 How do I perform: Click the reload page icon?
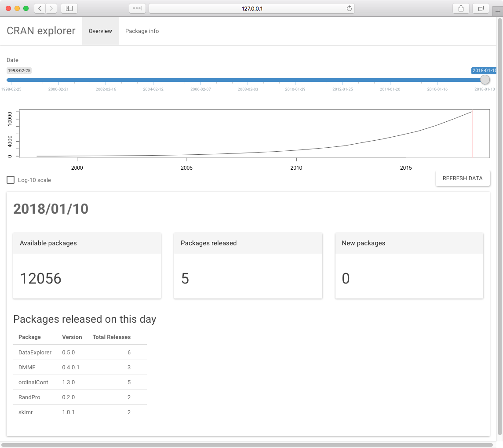point(349,8)
